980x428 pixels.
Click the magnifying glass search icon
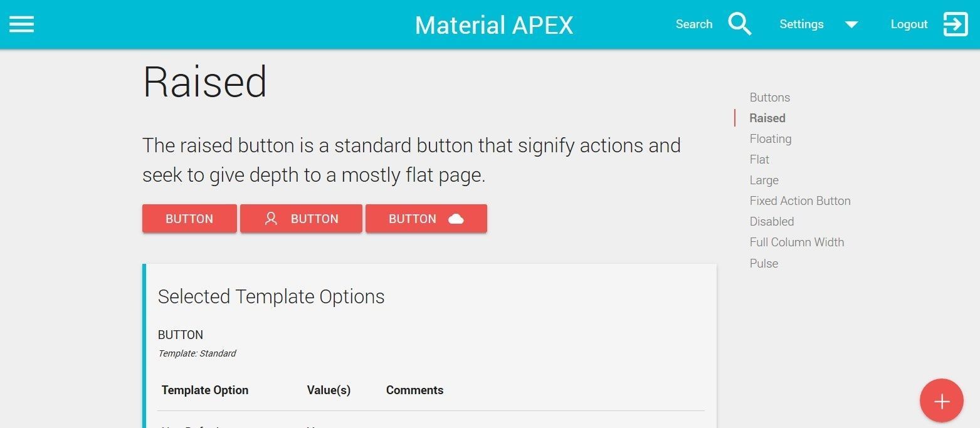740,24
